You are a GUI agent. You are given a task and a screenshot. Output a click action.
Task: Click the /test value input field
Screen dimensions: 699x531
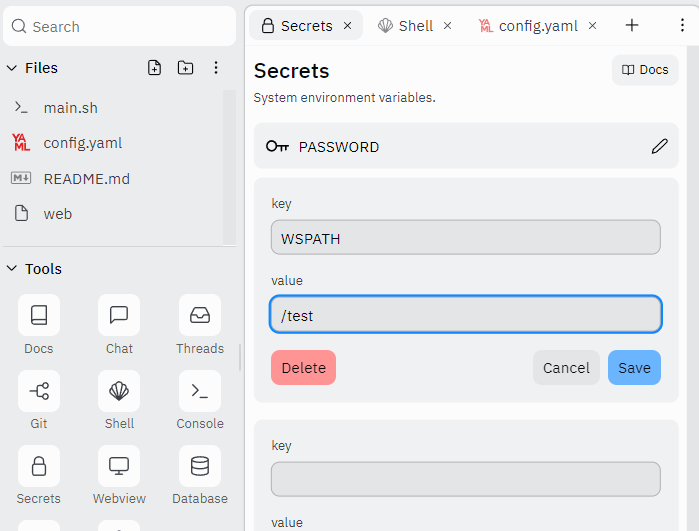(465, 314)
